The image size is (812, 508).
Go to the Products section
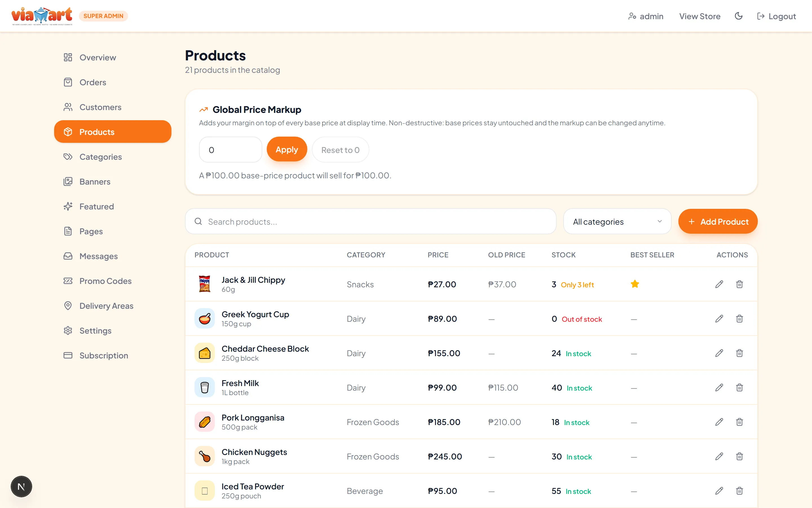pyautogui.click(x=113, y=132)
